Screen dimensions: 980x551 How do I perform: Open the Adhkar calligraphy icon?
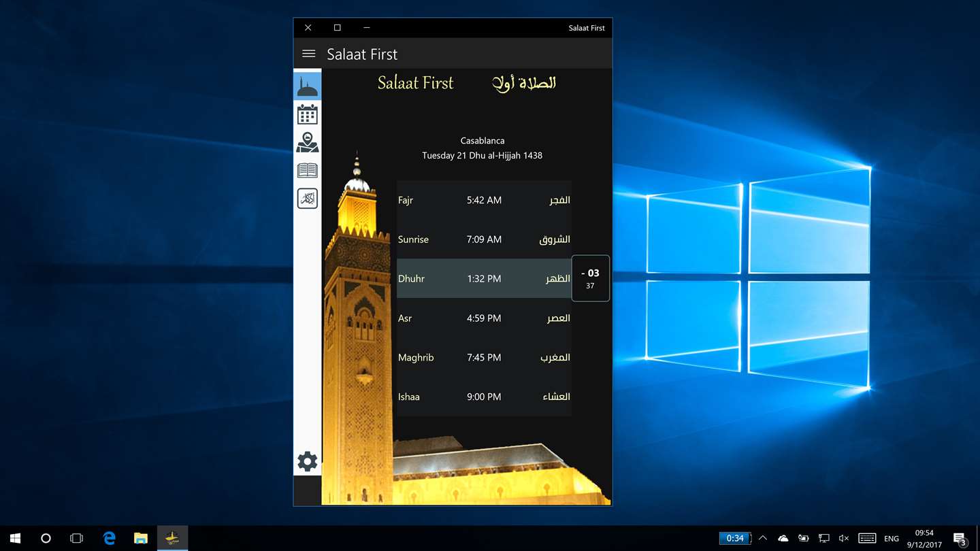pyautogui.click(x=308, y=199)
